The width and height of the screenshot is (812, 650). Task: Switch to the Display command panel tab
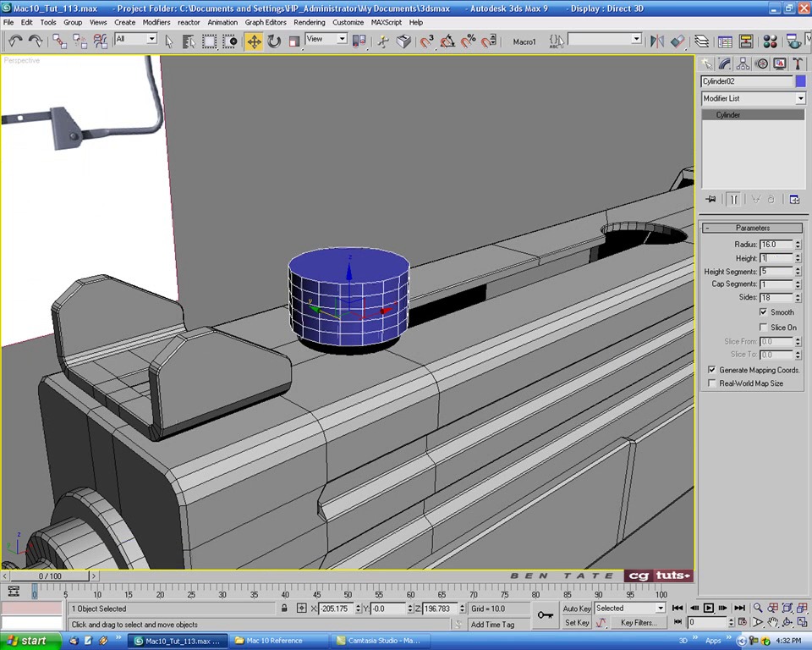(779, 63)
